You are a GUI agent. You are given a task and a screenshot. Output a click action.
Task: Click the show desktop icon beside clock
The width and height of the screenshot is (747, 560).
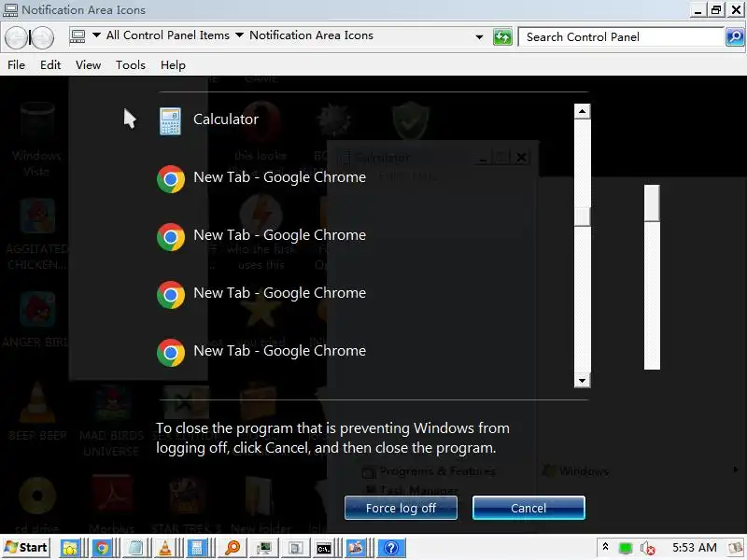point(737,548)
